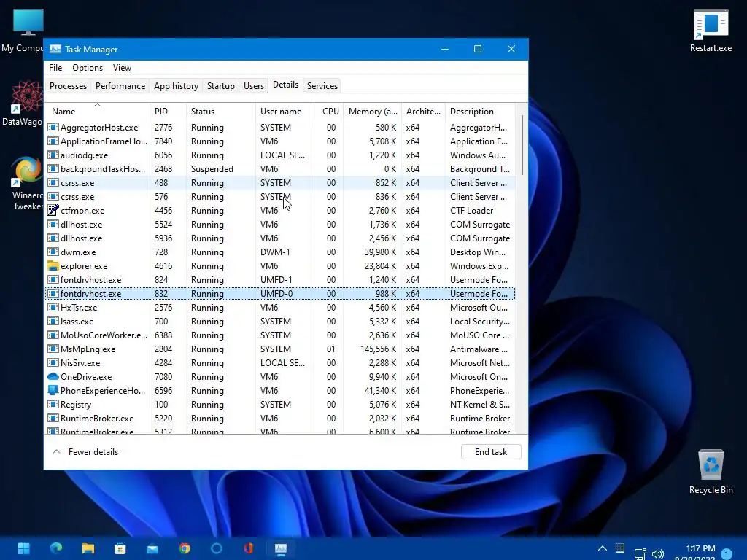Click the notification badge in tray
Viewport: 747px width, 560px height.
pyautogui.click(x=727, y=554)
